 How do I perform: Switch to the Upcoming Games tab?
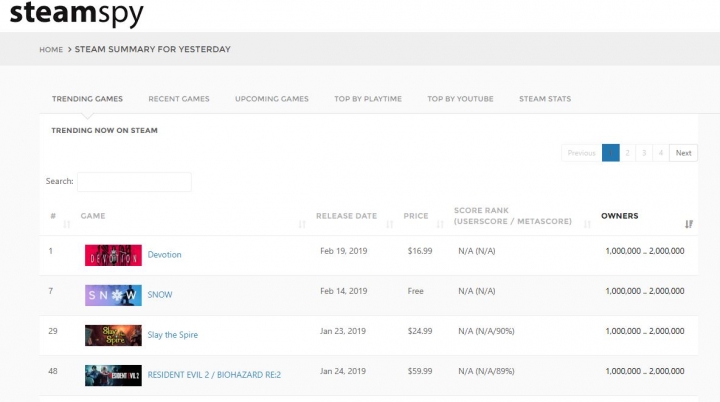(272, 99)
